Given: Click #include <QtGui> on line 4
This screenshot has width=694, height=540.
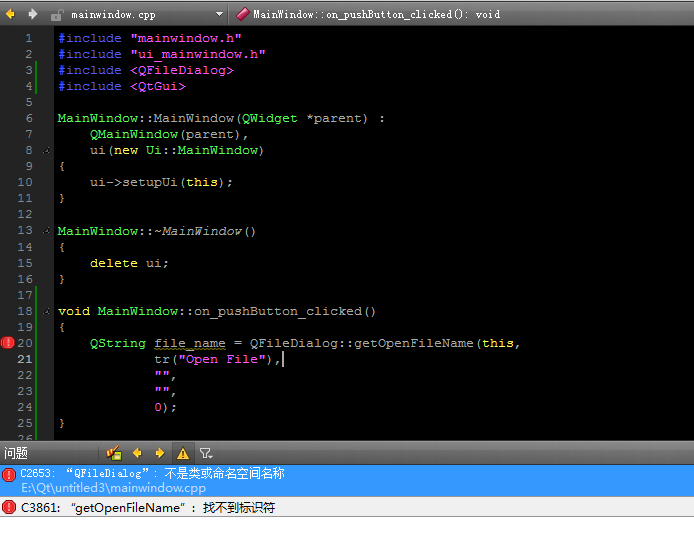Looking at the screenshot, I should [122, 86].
